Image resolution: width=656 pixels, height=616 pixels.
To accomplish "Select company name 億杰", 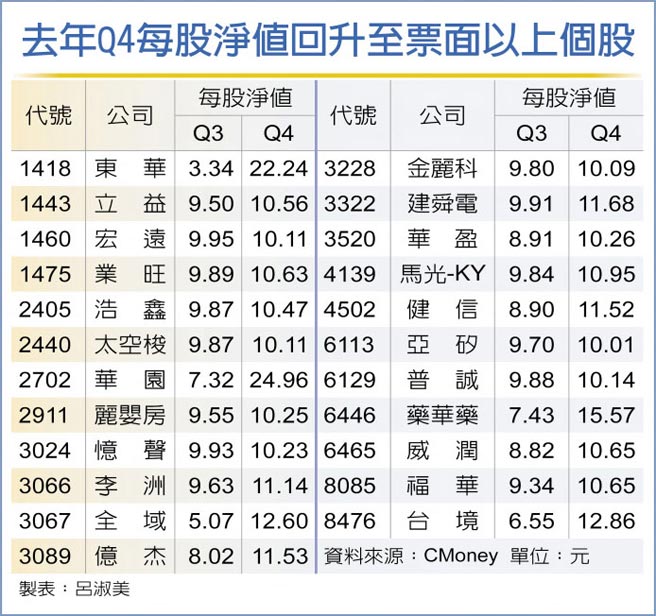I will pos(130,556).
